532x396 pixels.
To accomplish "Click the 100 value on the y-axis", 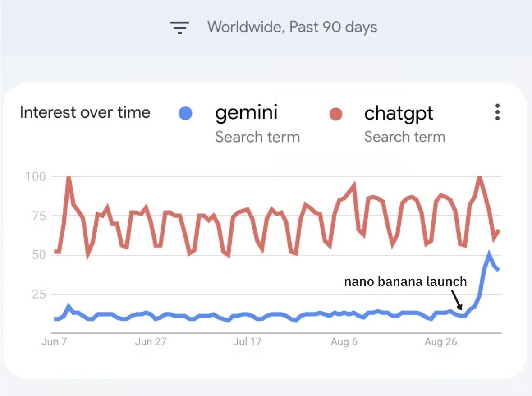I will [x=36, y=176].
